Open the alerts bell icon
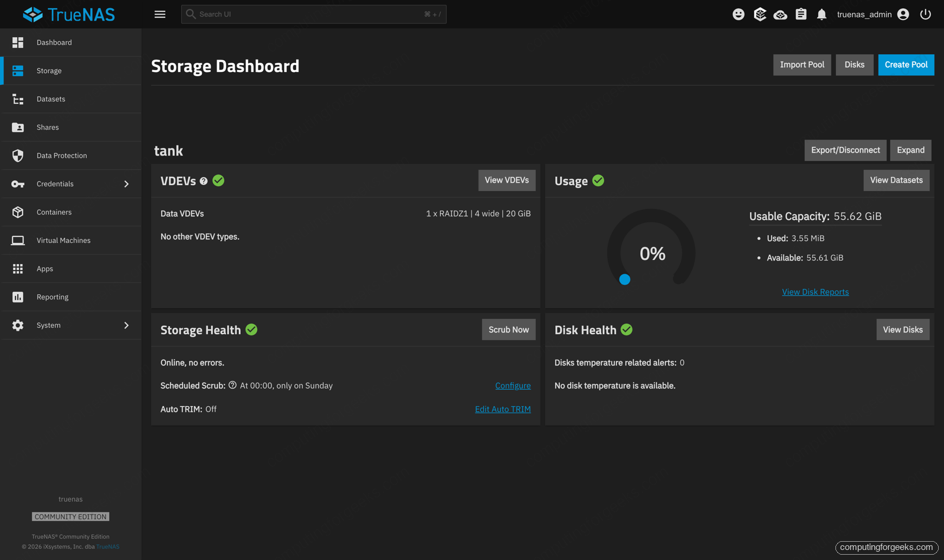This screenshot has width=944, height=560. coord(821,14)
